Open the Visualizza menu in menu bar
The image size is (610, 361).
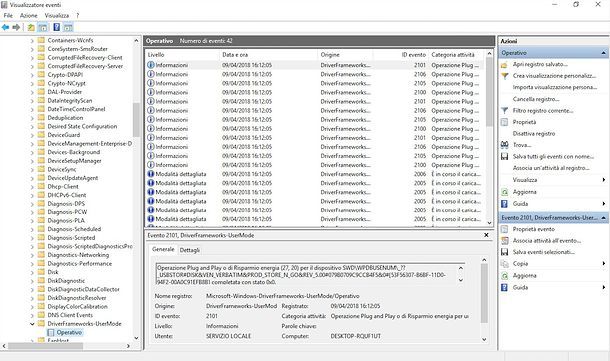click(57, 16)
